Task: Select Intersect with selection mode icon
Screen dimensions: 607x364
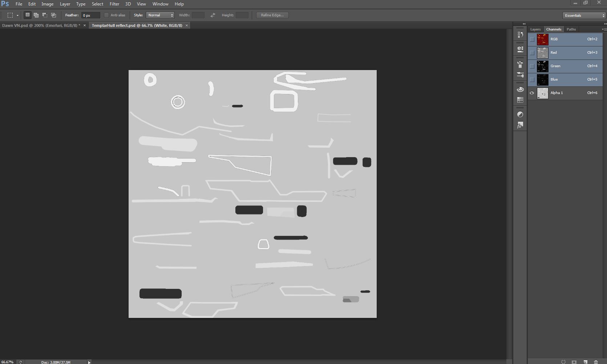Action: (x=53, y=15)
